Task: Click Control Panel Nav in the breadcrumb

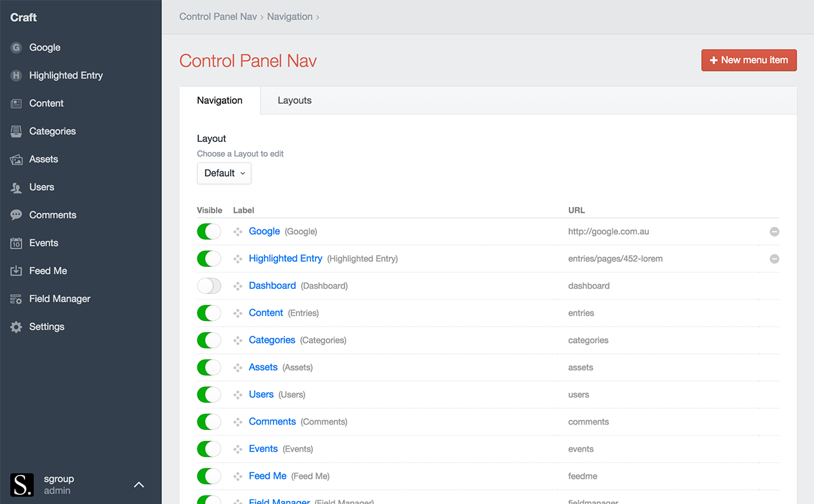Action: (x=218, y=17)
